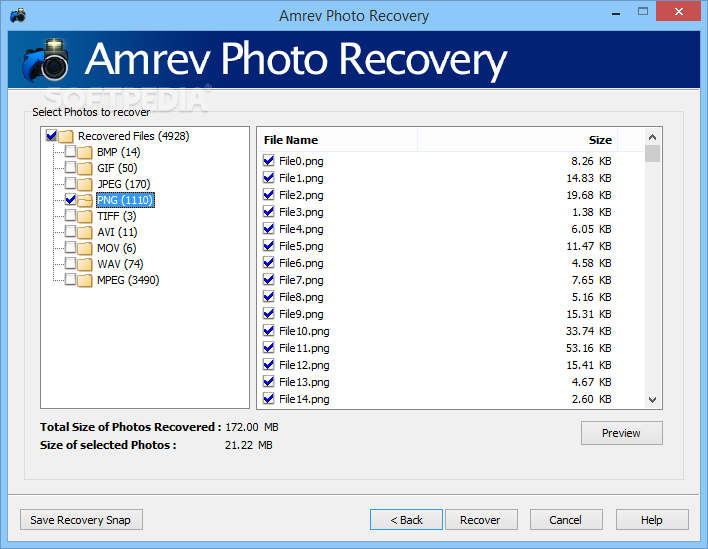
Task: Click the JPEG folder icon
Action: pos(84,184)
